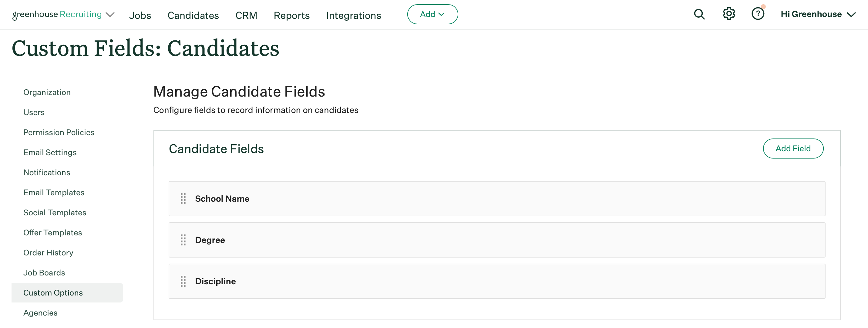Go to Job Boards settings

[x=44, y=273]
